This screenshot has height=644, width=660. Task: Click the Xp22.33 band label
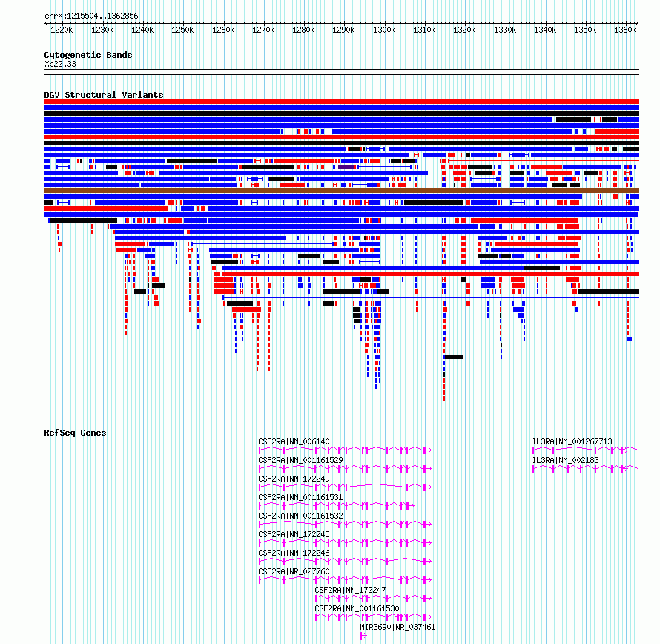pyautogui.click(x=60, y=64)
